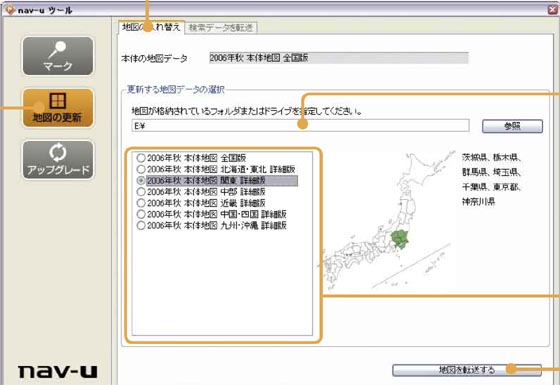This screenshot has width=560, height=385.
Task: Click the highlighted Kanto region on Japan map
Action: click(399, 240)
